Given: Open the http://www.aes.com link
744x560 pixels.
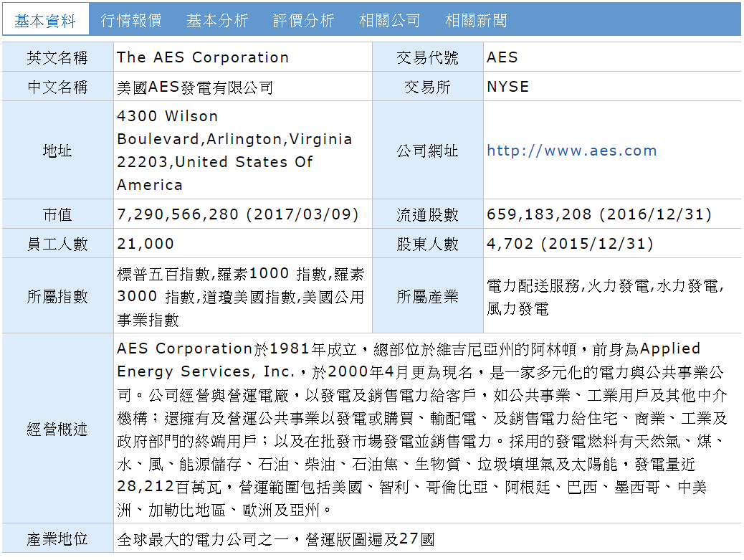Looking at the screenshot, I should tap(572, 151).
